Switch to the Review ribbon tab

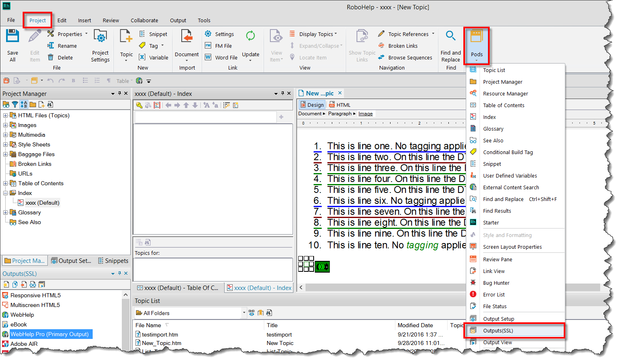[x=111, y=20]
